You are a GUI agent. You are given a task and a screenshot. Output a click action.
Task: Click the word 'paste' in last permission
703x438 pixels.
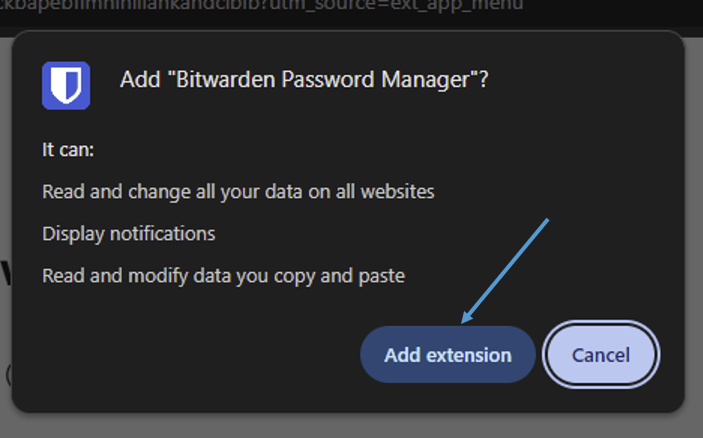click(x=382, y=276)
